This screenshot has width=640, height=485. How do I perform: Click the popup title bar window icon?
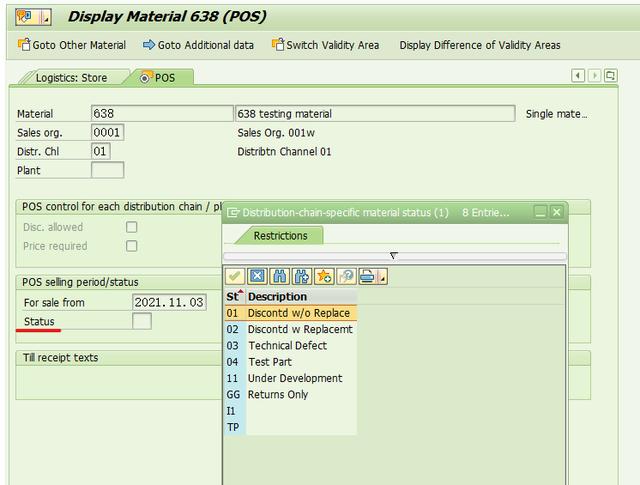pos(233,212)
